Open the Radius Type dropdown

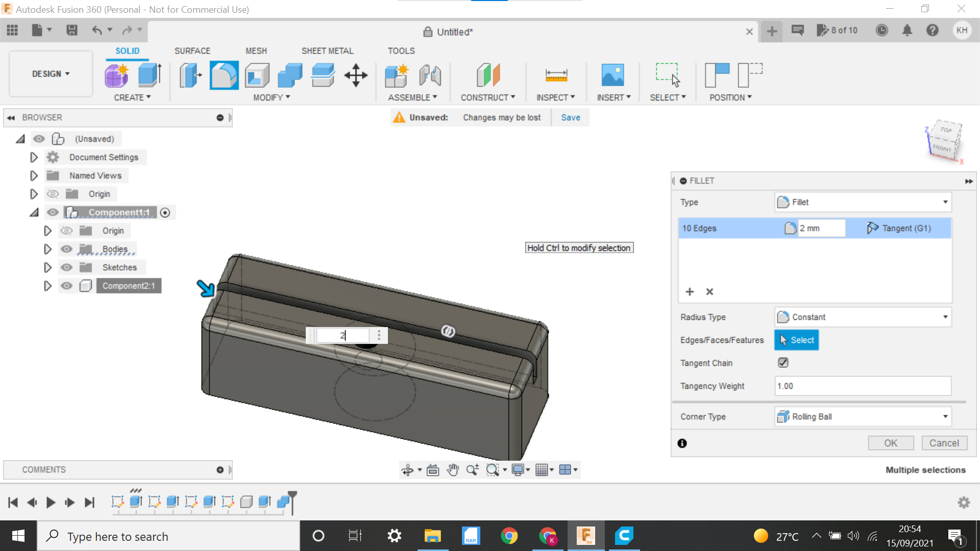tap(945, 317)
